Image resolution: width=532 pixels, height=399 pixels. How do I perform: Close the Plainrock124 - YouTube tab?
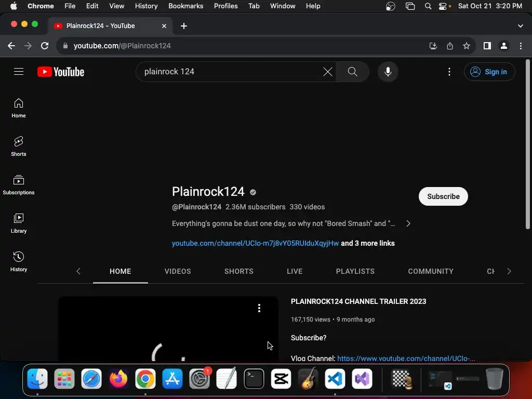[x=164, y=26]
